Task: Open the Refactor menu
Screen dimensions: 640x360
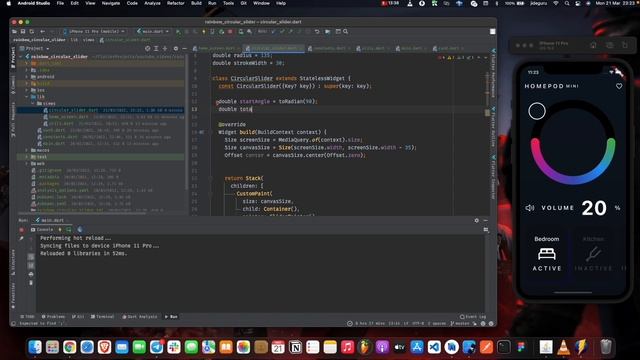Action: pyautogui.click(x=176, y=3)
